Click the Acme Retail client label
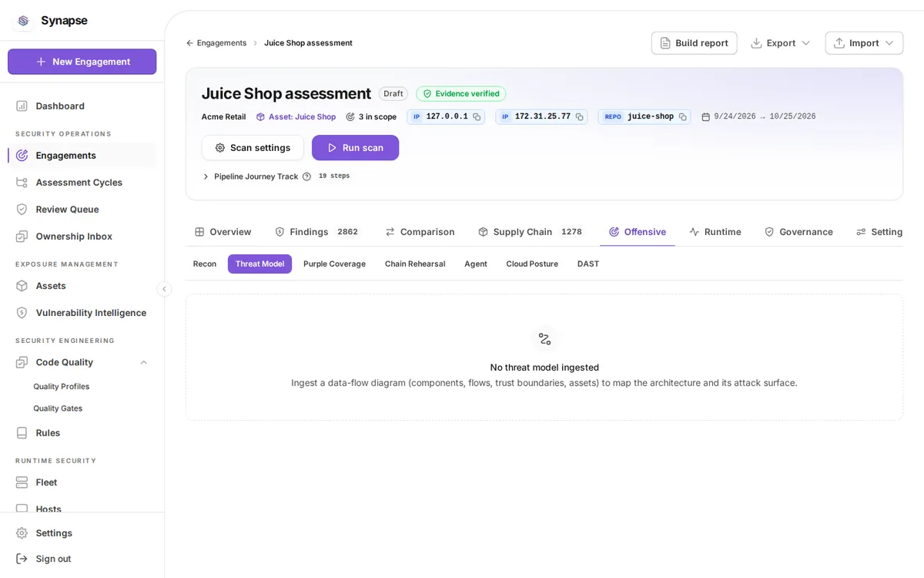Image resolution: width=924 pixels, height=578 pixels. [223, 117]
